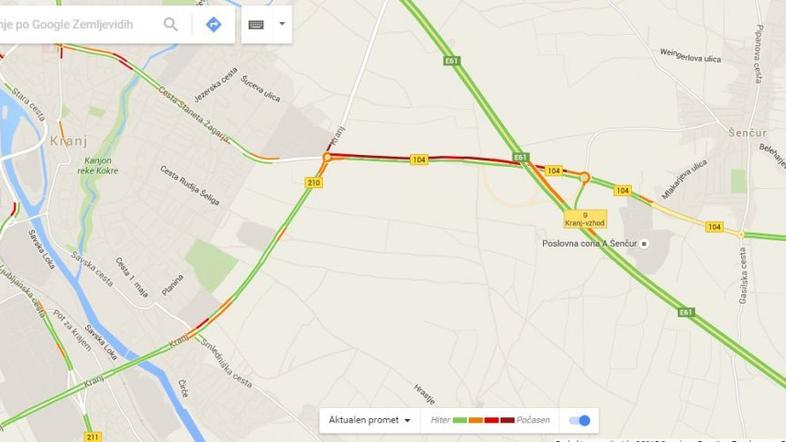Image resolution: width=786 pixels, height=442 pixels.
Task: Expand the keyboard input options arrow
Action: 282,24
